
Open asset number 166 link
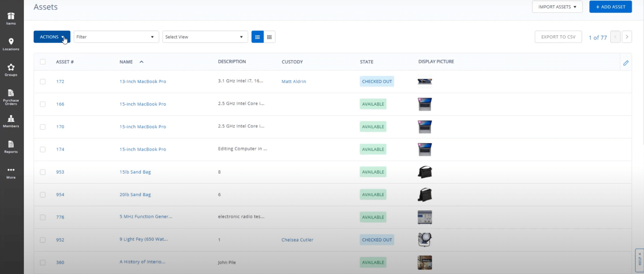60,104
